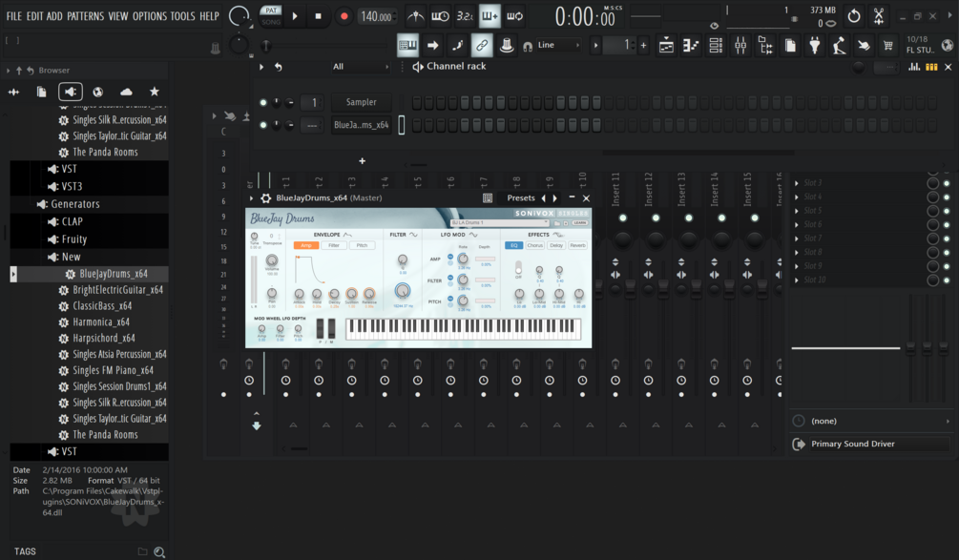The width and height of the screenshot is (959, 560).
Task: Adjust the Volume knob in BlueJay Drums
Action: (272, 261)
